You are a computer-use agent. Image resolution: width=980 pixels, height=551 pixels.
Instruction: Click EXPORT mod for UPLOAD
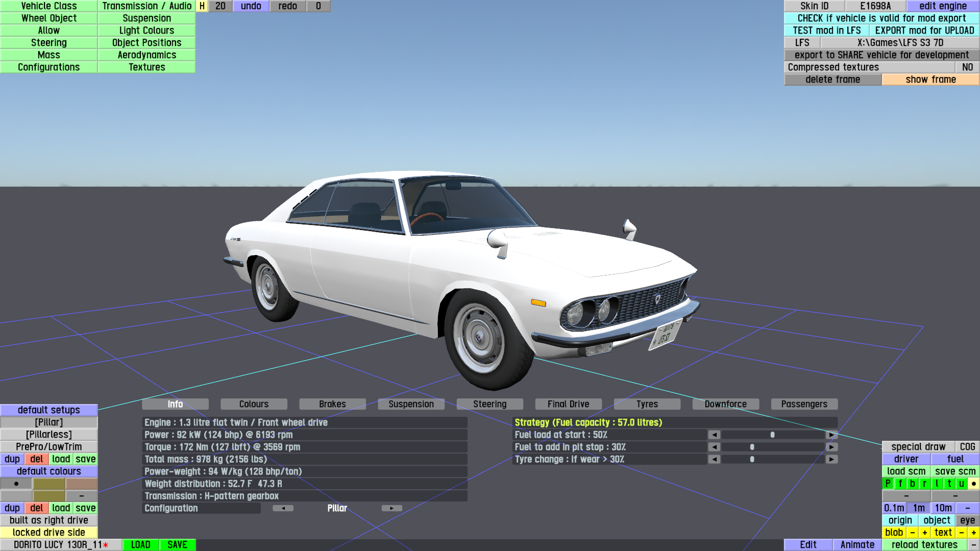[924, 31]
